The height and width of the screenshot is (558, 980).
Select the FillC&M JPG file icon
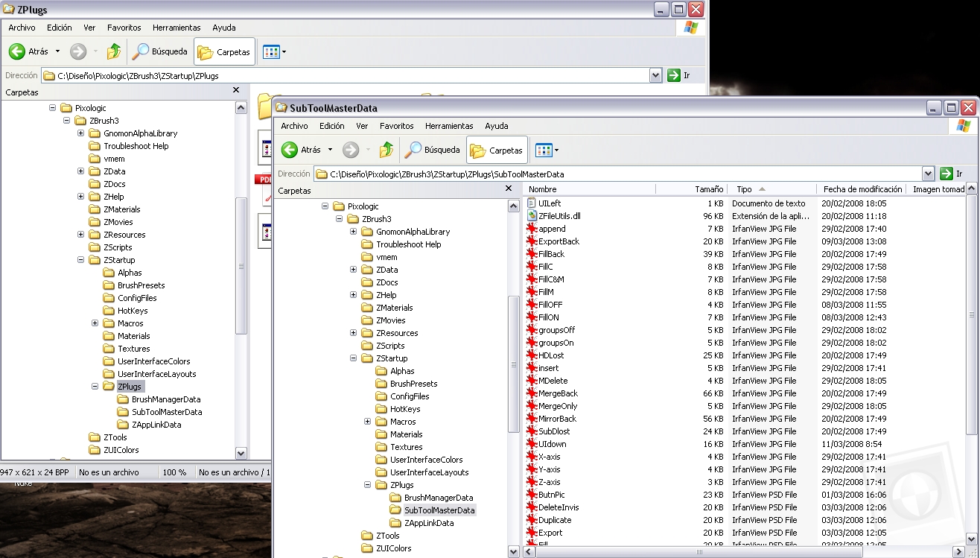[532, 279]
